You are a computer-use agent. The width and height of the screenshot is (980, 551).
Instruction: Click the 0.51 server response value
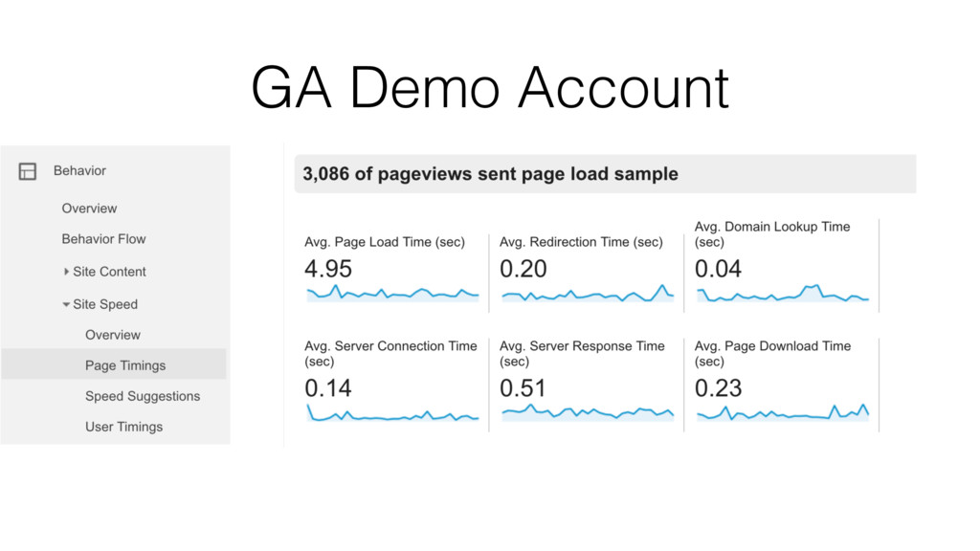tap(523, 388)
